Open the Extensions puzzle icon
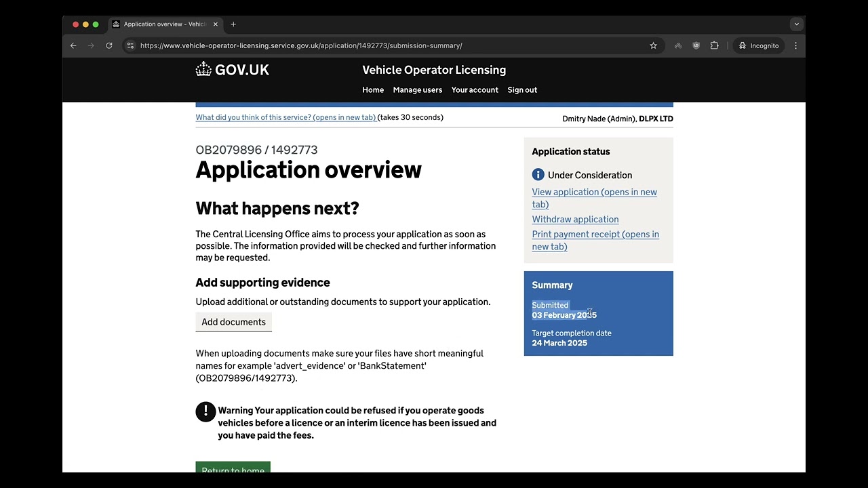This screenshot has width=868, height=488. coord(714,45)
